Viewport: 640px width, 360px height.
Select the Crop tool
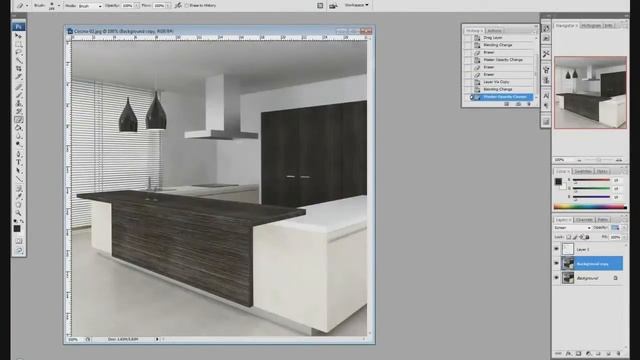18,69
